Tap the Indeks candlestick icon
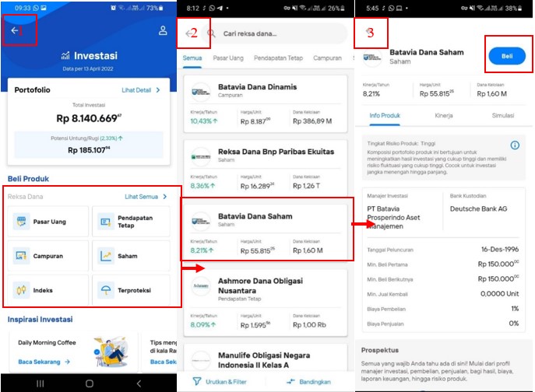The image size is (535, 392). click(x=21, y=290)
